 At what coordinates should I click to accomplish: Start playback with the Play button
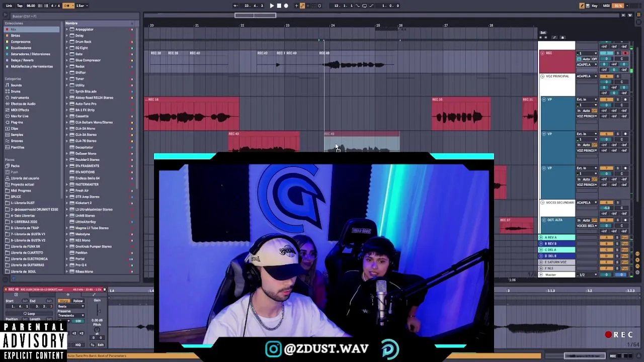pos(272,6)
